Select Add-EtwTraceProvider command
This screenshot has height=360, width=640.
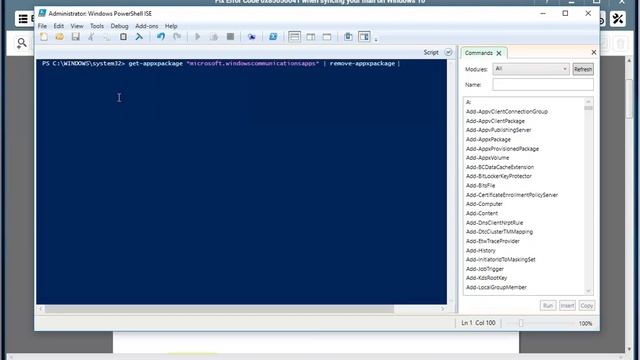[x=493, y=241]
